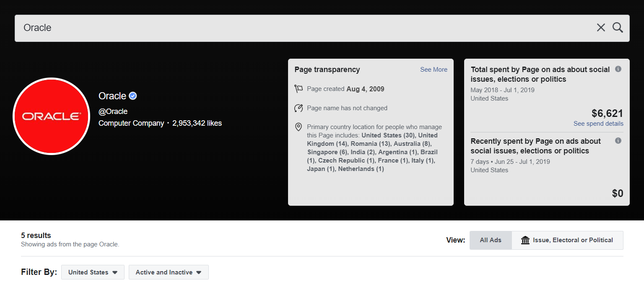Click the pencil icon for page name history
The height and width of the screenshot is (295, 644).
point(299,108)
